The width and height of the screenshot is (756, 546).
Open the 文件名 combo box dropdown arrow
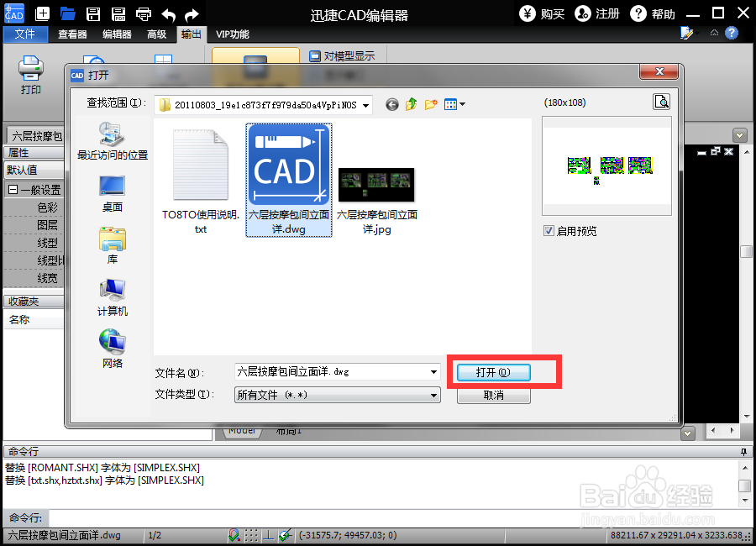point(433,372)
